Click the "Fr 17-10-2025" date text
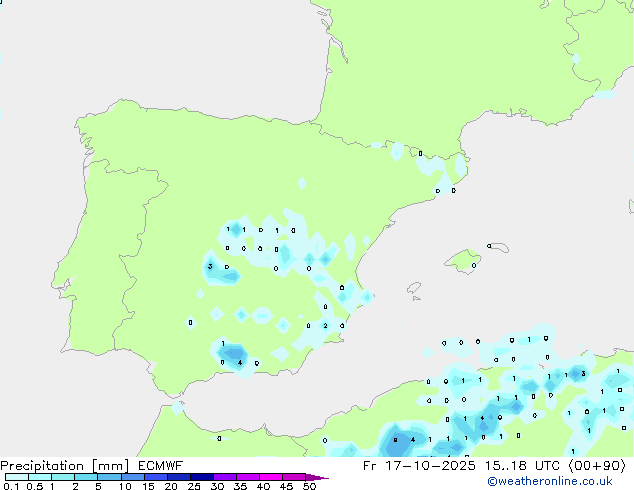 coord(419,466)
